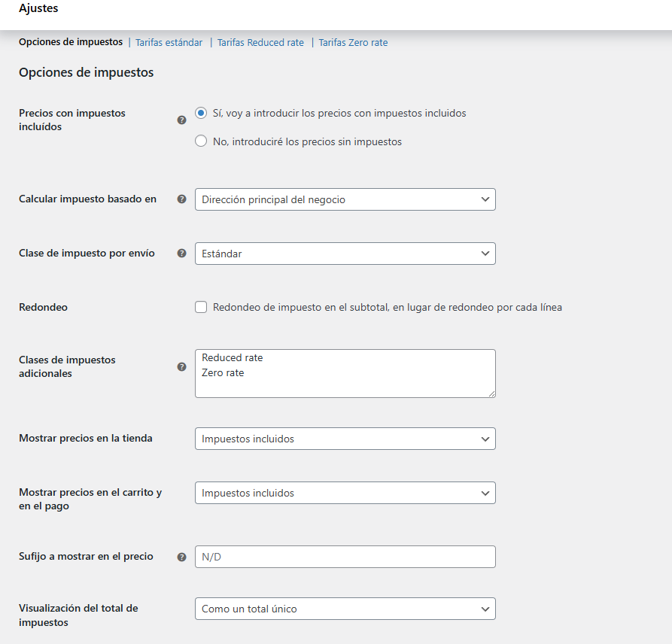Choose 'No, introduciré los precios sin impuestos'
The image size is (672, 644).
(201, 141)
